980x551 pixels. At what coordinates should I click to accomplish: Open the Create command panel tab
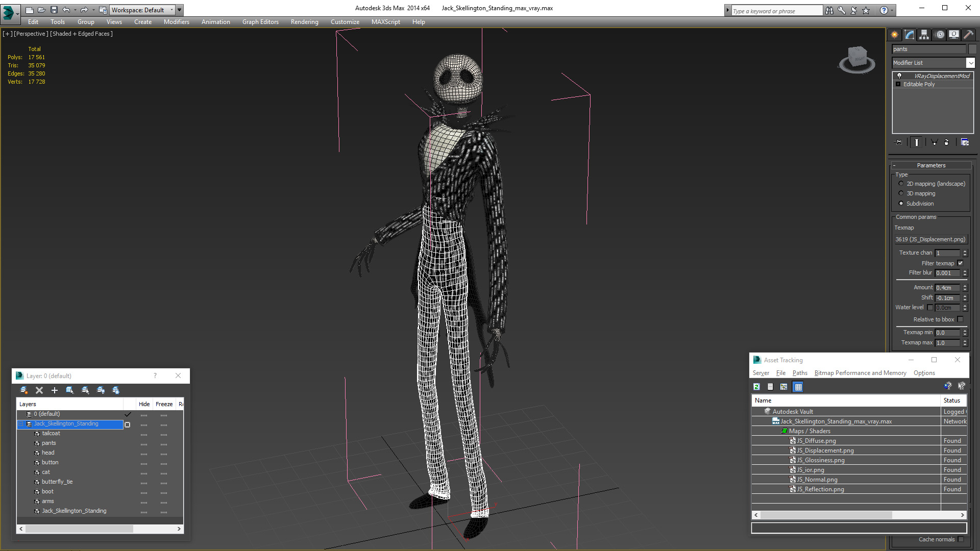[894, 35]
